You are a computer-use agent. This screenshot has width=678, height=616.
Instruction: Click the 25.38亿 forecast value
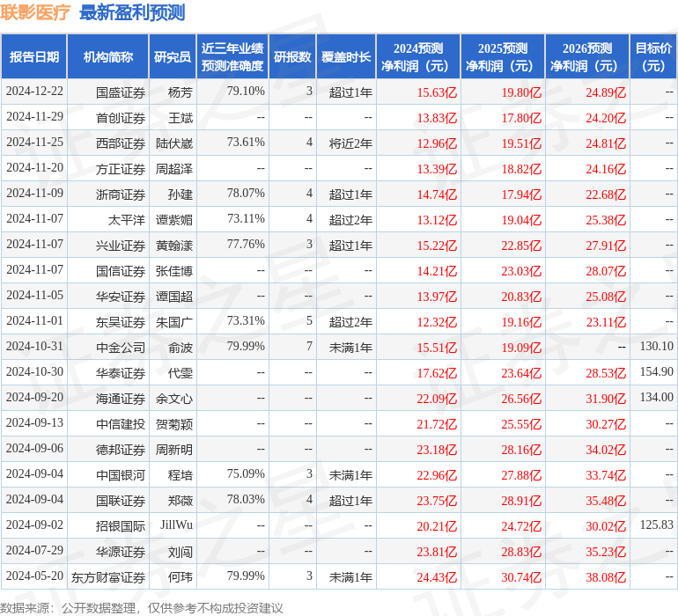pos(606,220)
